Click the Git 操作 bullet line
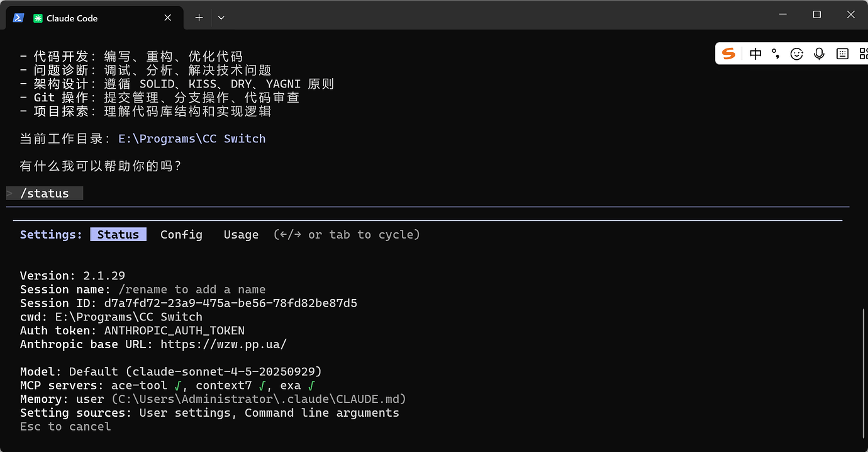The width and height of the screenshot is (868, 452). pos(160,98)
